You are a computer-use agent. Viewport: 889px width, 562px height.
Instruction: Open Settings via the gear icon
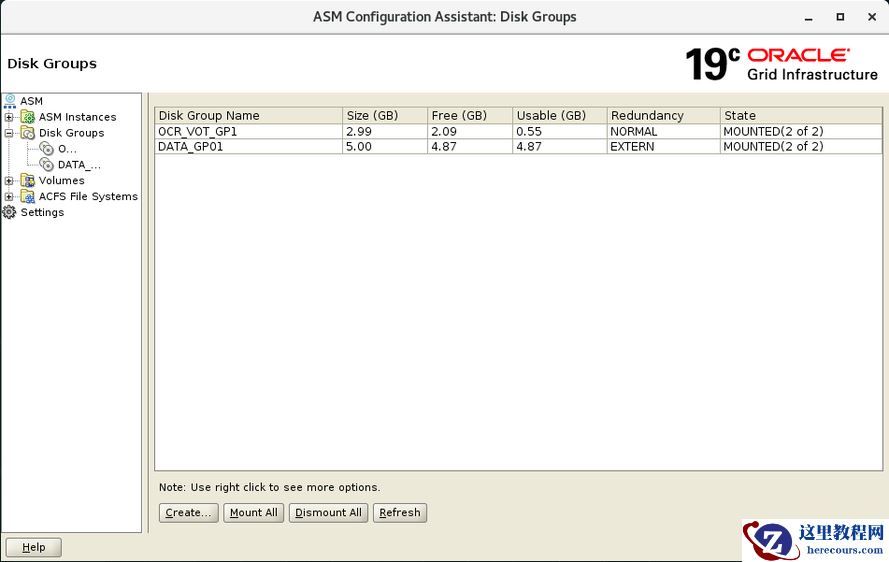(x=10, y=213)
